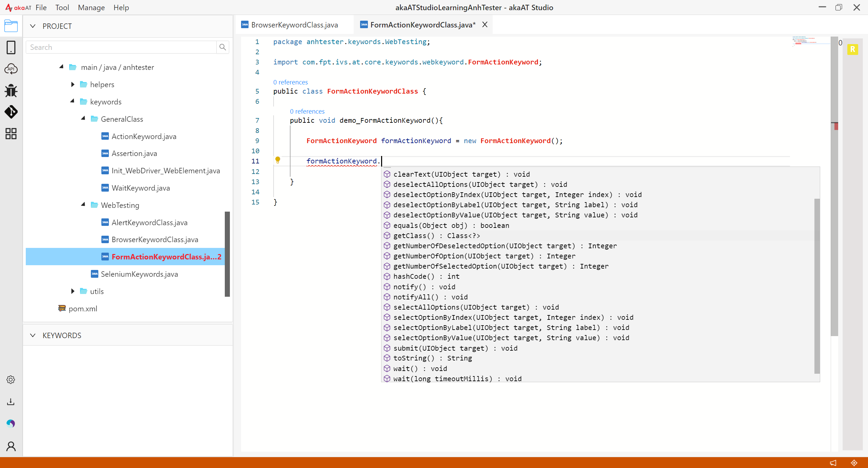This screenshot has width=868, height=468.
Task: Open the API testing cloud icon
Action: (11, 69)
